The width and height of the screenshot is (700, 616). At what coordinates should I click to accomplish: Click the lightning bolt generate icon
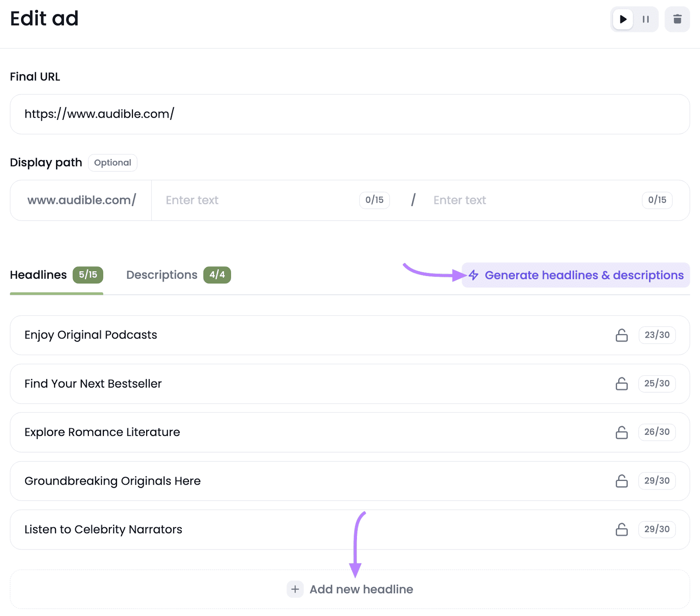[x=473, y=275]
